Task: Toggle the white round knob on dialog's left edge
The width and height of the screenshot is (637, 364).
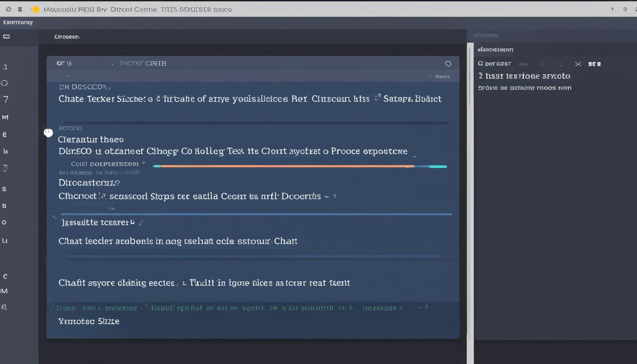Action: [48, 133]
